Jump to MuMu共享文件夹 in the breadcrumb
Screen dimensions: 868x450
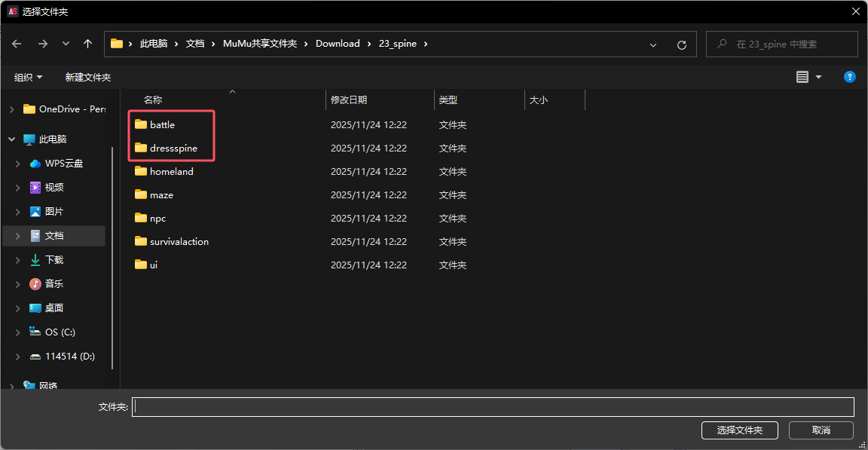[260, 44]
